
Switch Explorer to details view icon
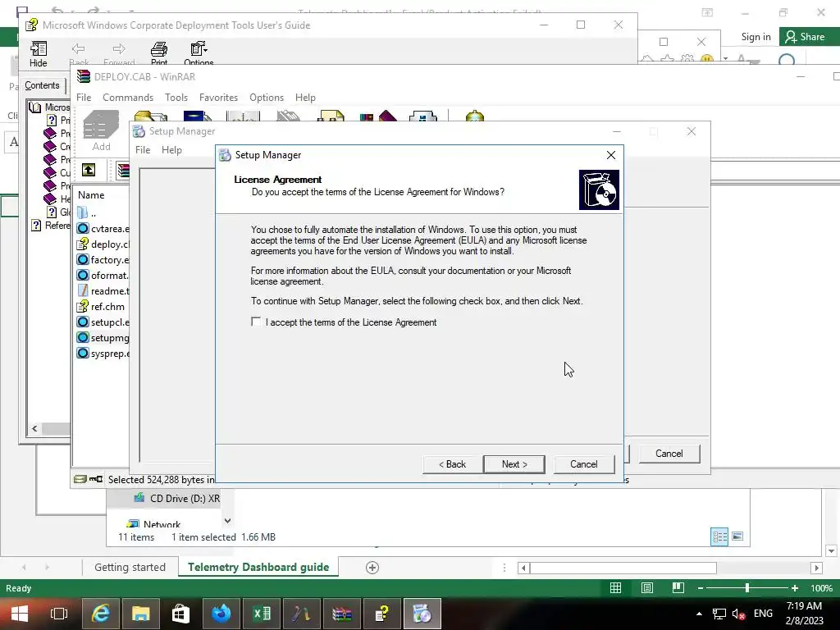pyautogui.click(x=719, y=536)
